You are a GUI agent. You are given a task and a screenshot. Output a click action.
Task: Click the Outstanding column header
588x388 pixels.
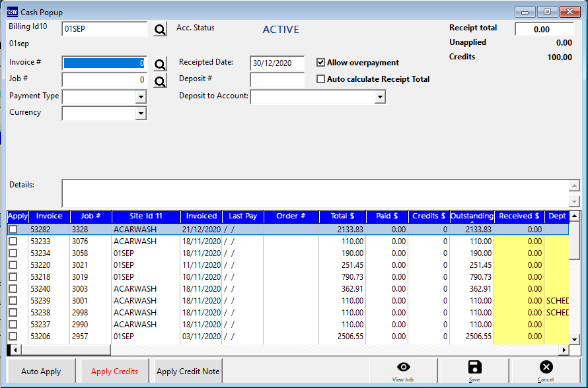(472, 216)
